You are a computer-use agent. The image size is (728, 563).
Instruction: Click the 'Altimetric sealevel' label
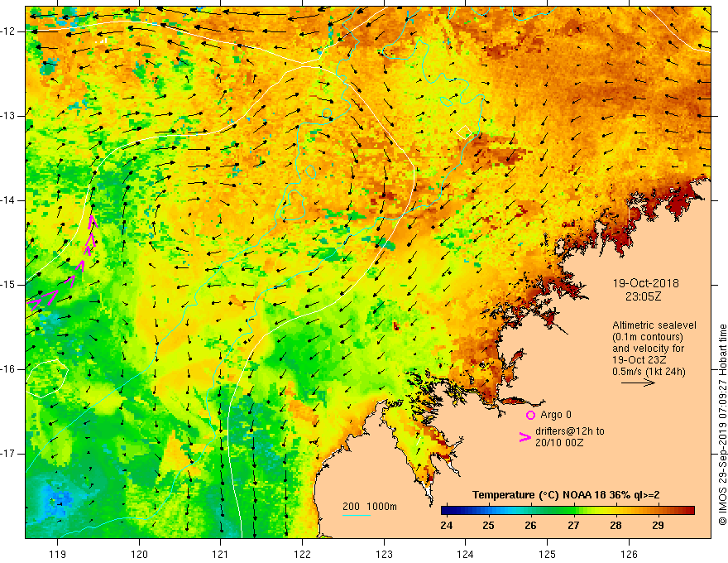point(654,325)
